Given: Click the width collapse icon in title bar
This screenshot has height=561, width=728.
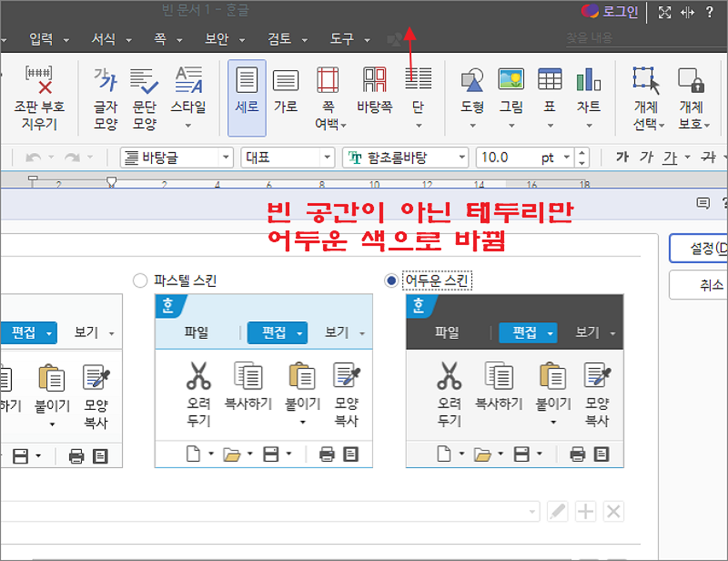Looking at the screenshot, I should pos(687,12).
